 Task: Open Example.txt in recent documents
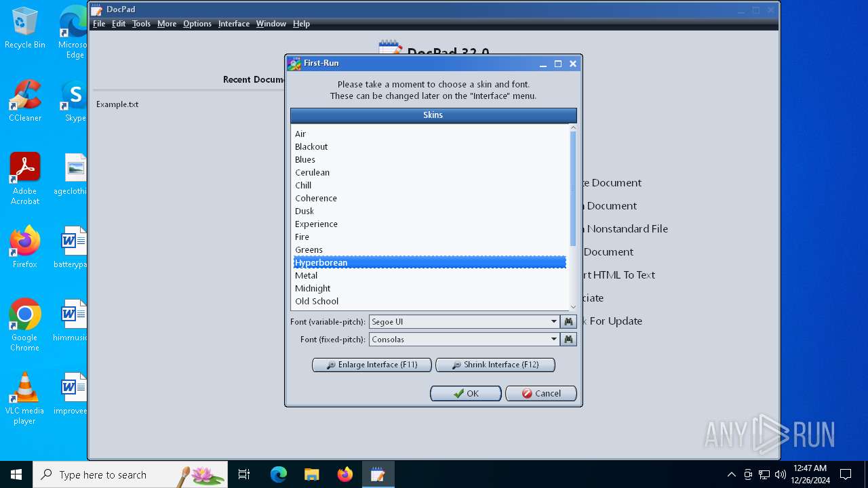coord(117,104)
